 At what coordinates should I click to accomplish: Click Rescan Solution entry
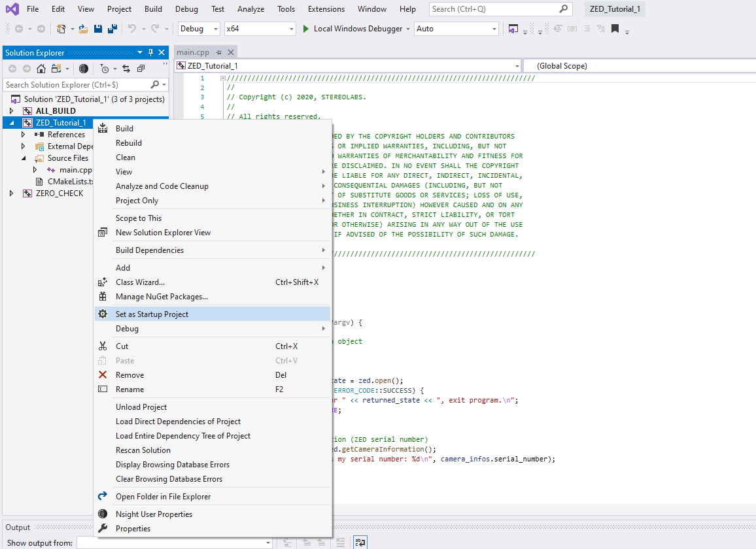(x=213, y=450)
